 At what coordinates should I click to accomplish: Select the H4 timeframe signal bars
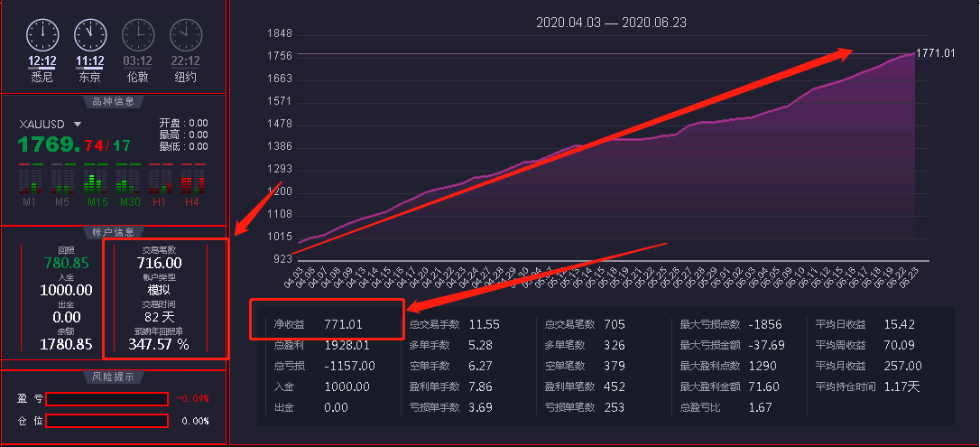click(x=191, y=180)
